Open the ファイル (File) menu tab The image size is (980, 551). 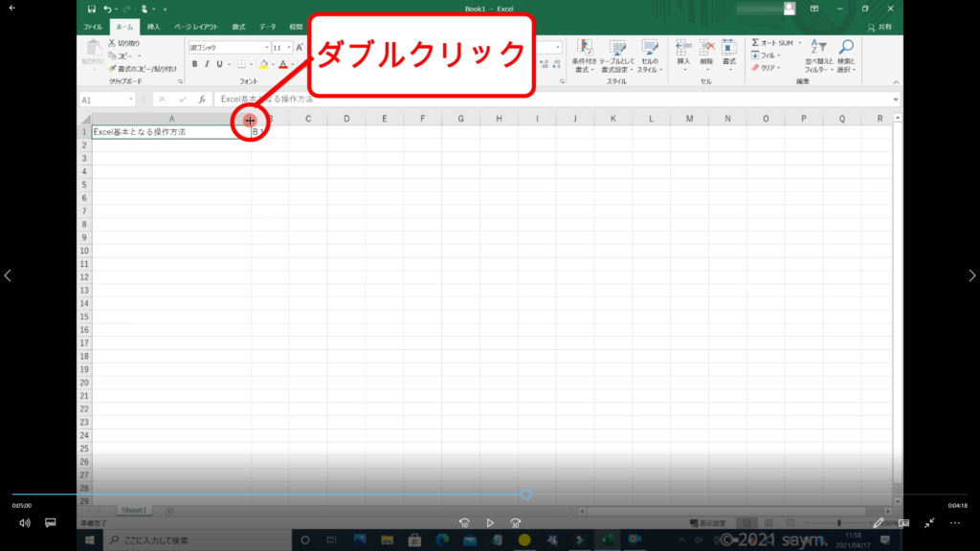pyautogui.click(x=93, y=27)
